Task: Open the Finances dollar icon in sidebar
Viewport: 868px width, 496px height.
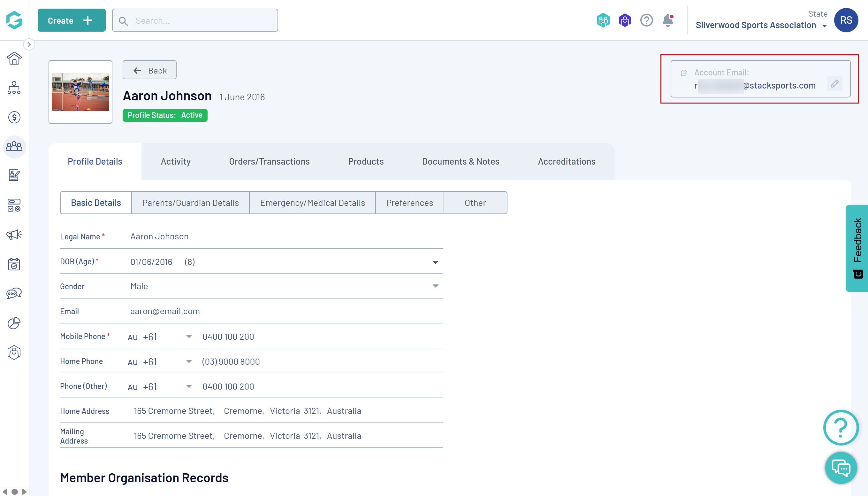Action: (x=14, y=118)
